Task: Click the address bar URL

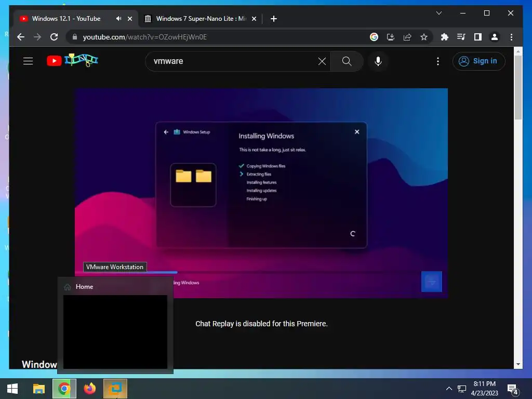Action: pos(145,37)
